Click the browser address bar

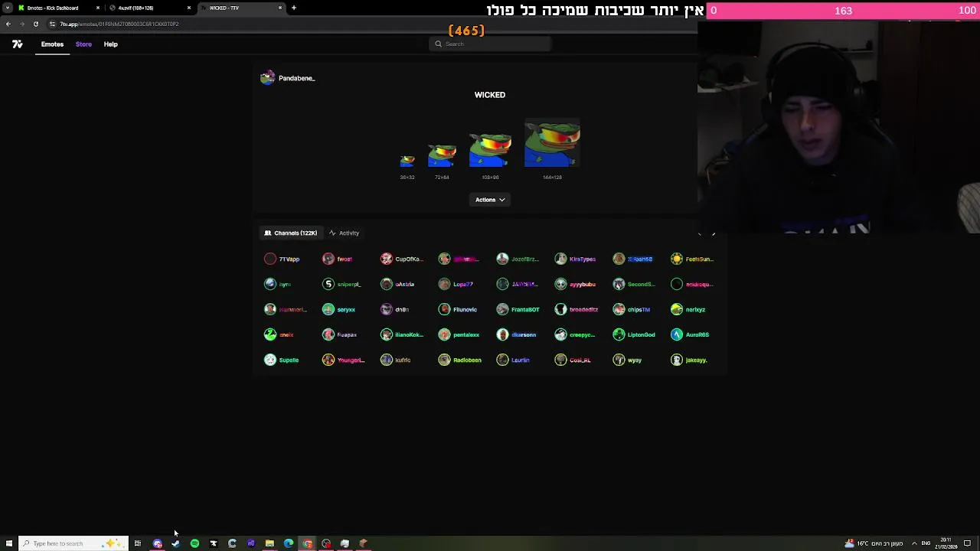point(367,24)
